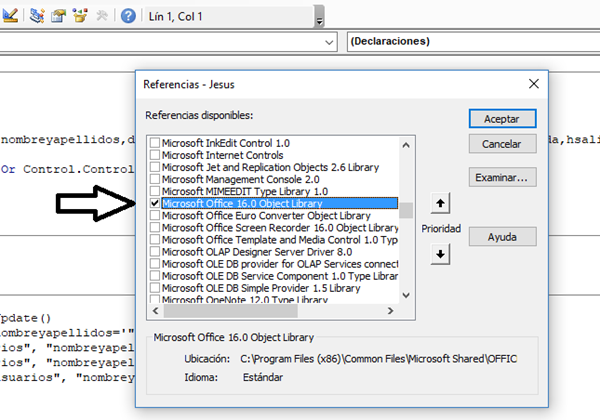This screenshot has height=420, width=600.
Task: Click the Cancelar button
Action: click(x=502, y=144)
